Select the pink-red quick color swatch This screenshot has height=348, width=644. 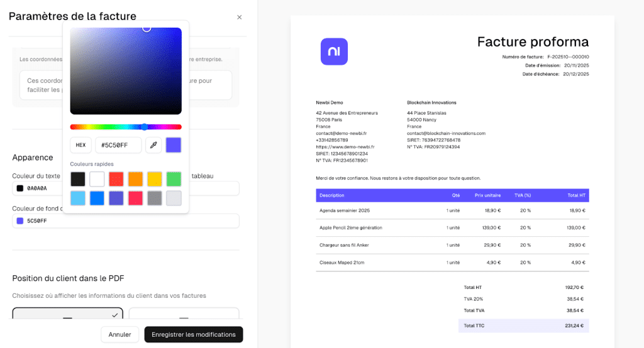tap(135, 198)
